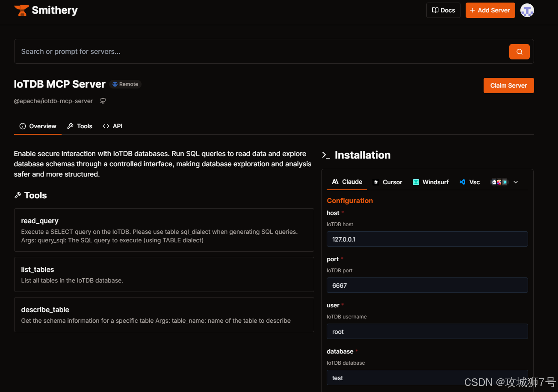The width and height of the screenshot is (558, 392).
Task: Click the grouped other-clients icons
Action: [499, 182]
